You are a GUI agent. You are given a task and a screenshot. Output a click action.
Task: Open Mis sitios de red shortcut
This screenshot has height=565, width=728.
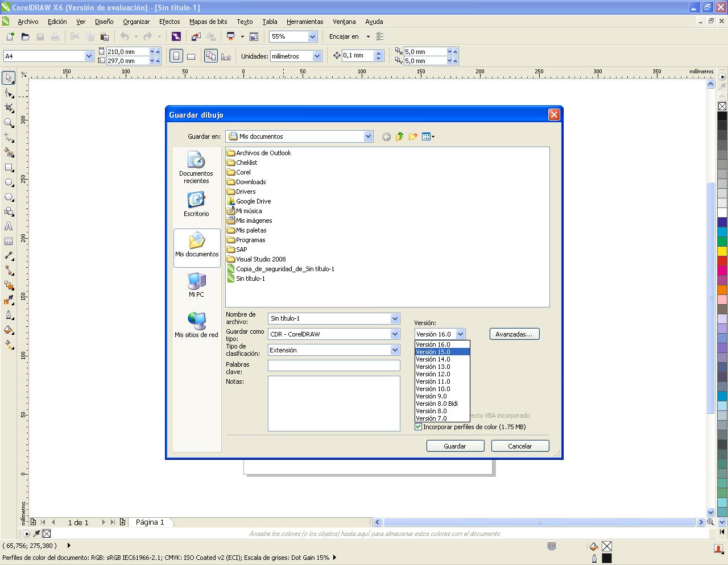pyautogui.click(x=196, y=325)
